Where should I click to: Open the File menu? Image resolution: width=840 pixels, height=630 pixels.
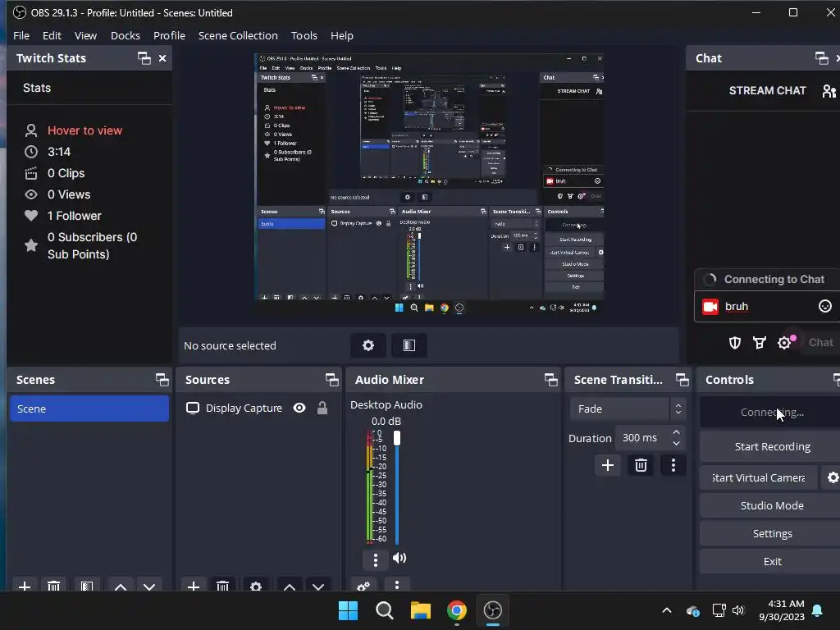[x=21, y=36]
